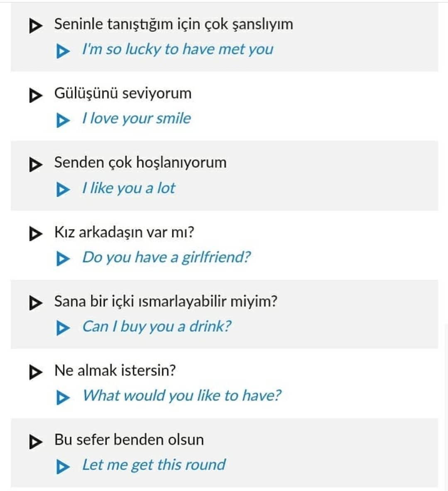Play black icon beside 'Gülüşünü seviyorum'
The image size is (448, 491).
[x=36, y=95]
